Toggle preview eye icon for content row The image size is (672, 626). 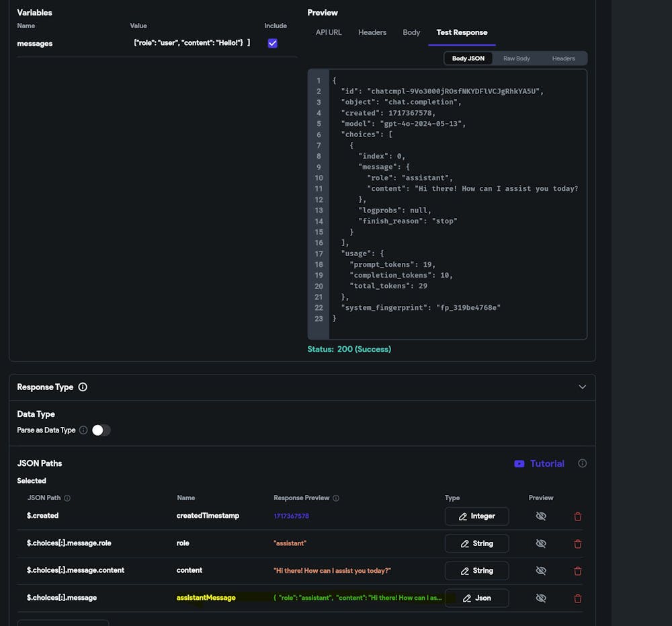coord(541,571)
